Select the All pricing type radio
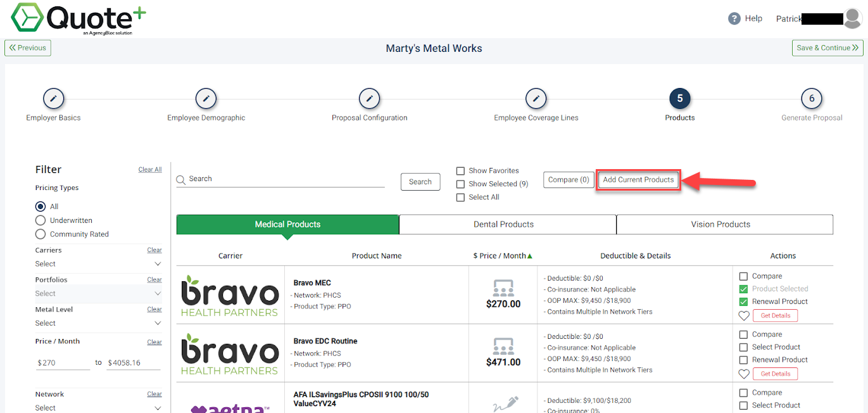Image resolution: width=868 pixels, height=413 pixels. (x=41, y=206)
